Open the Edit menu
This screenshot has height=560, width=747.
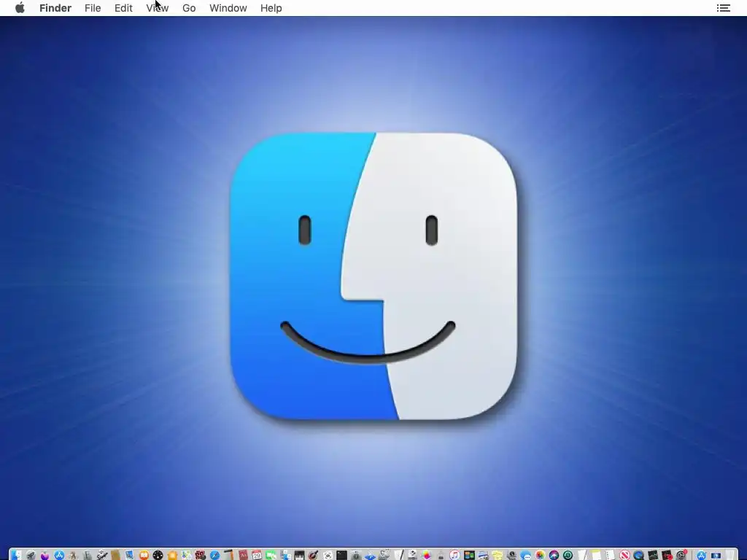pos(123,8)
